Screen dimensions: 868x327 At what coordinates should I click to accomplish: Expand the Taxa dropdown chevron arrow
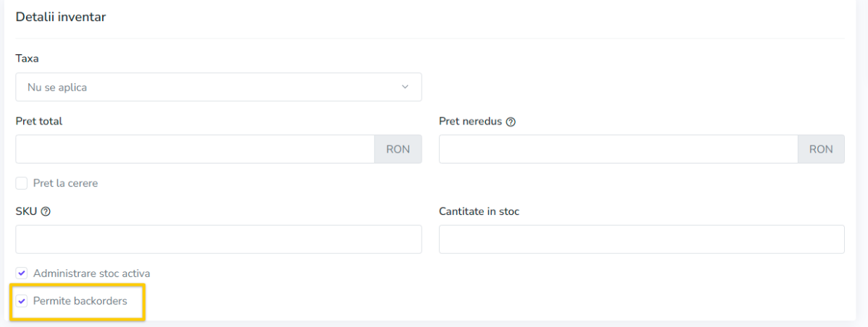(x=404, y=87)
